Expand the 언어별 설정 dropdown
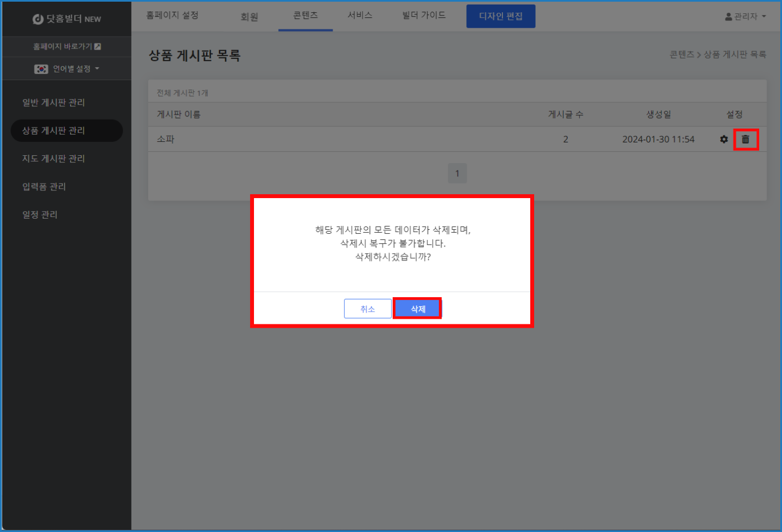 pos(97,69)
